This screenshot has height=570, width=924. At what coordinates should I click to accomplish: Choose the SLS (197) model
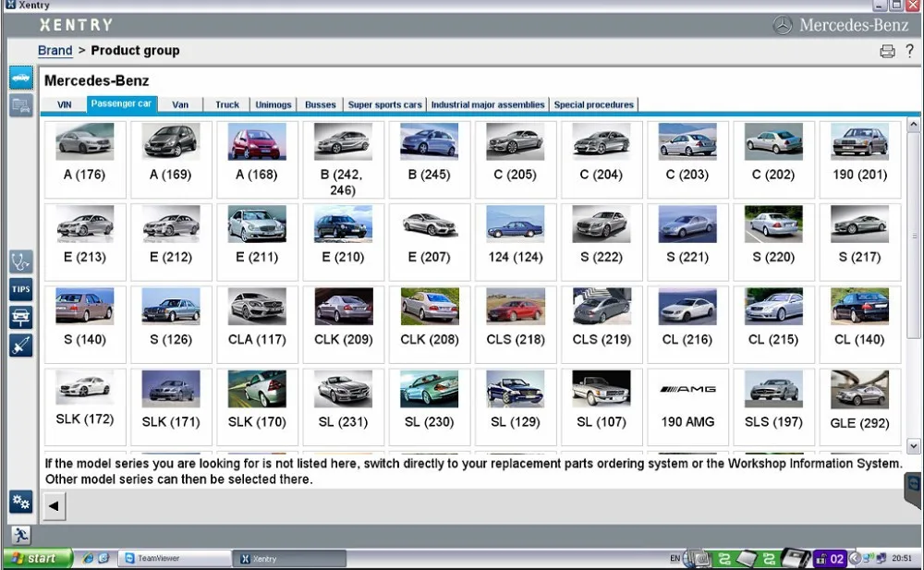coord(773,406)
